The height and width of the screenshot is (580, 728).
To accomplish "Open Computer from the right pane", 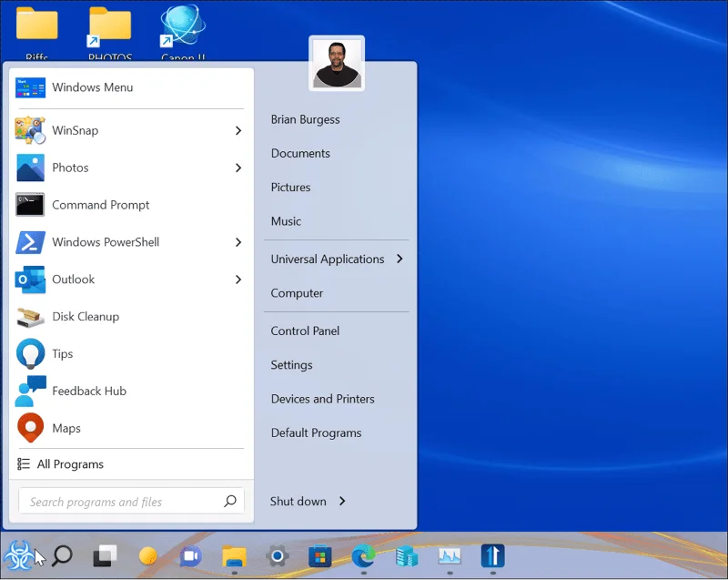I will tap(297, 293).
